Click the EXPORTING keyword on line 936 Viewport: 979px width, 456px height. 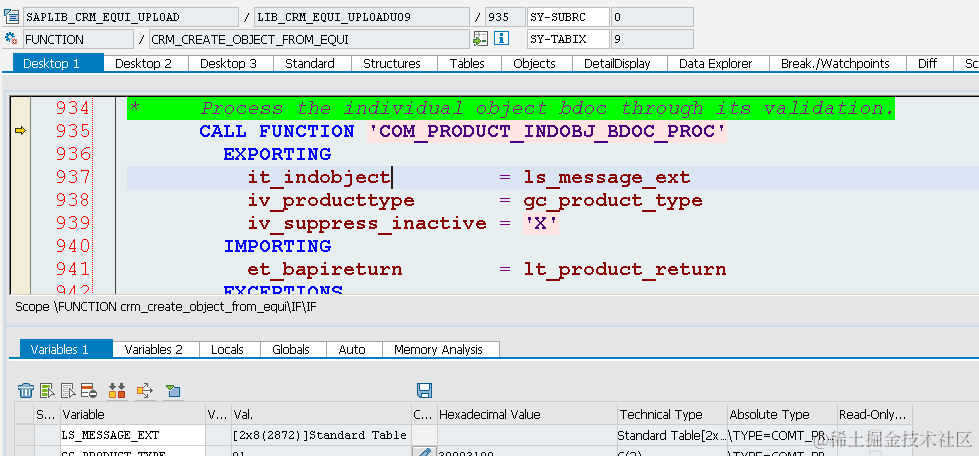[277, 154]
